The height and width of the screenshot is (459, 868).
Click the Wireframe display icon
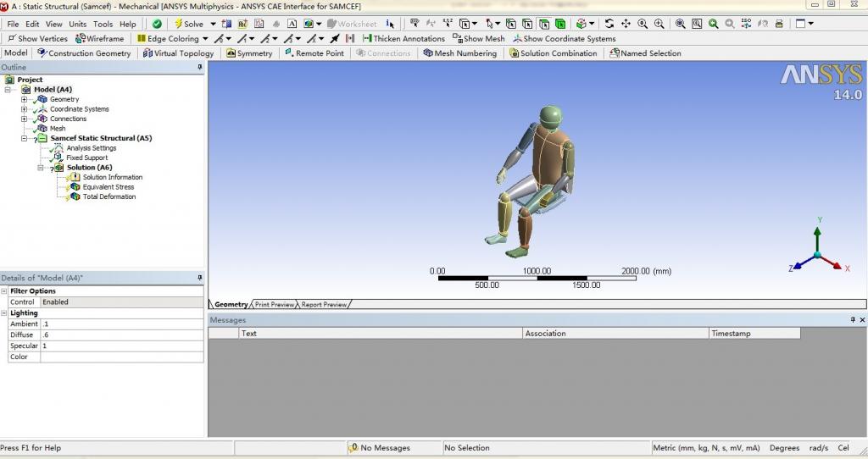pyautogui.click(x=100, y=39)
